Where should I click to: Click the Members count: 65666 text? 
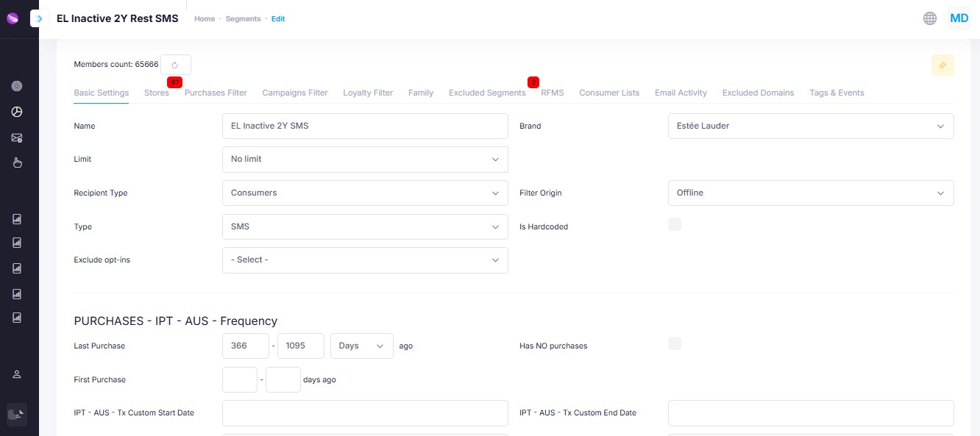pyautogui.click(x=116, y=64)
